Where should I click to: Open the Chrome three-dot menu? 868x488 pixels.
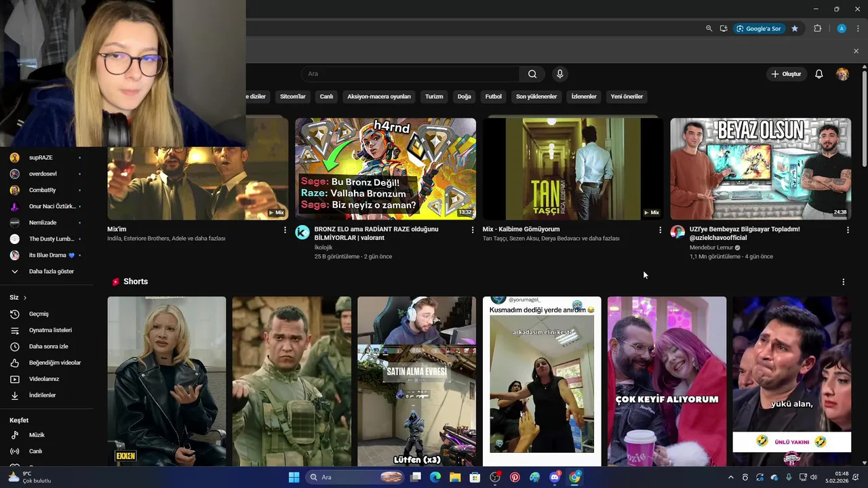tap(858, 28)
